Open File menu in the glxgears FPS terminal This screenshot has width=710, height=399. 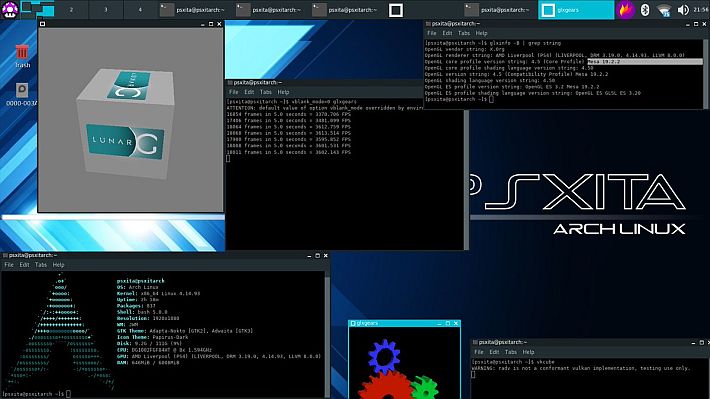[x=233, y=92]
